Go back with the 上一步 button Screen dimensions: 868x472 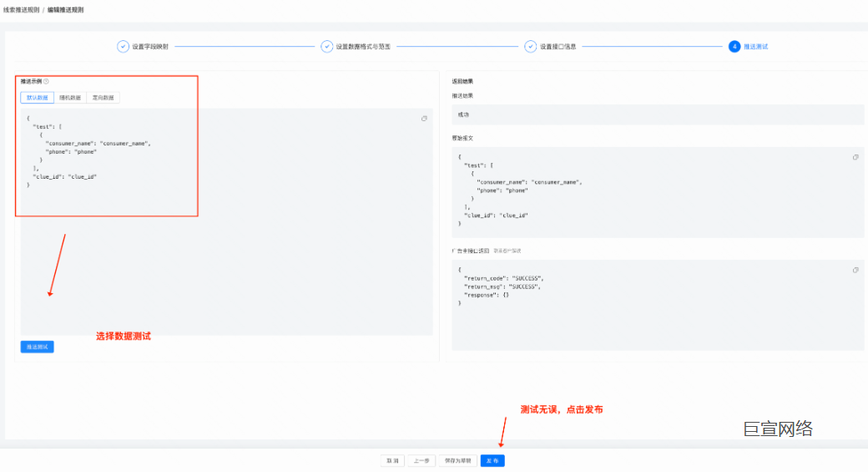click(x=422, y=460)
